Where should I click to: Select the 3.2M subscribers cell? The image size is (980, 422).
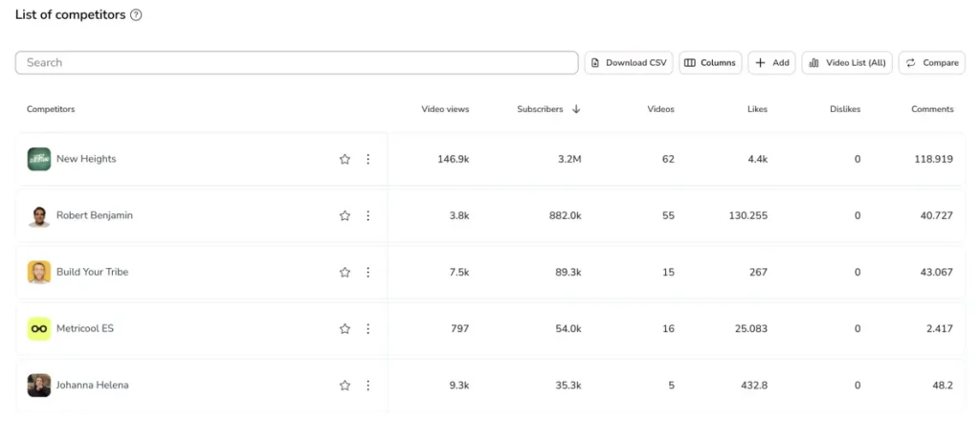coord(569,160)
